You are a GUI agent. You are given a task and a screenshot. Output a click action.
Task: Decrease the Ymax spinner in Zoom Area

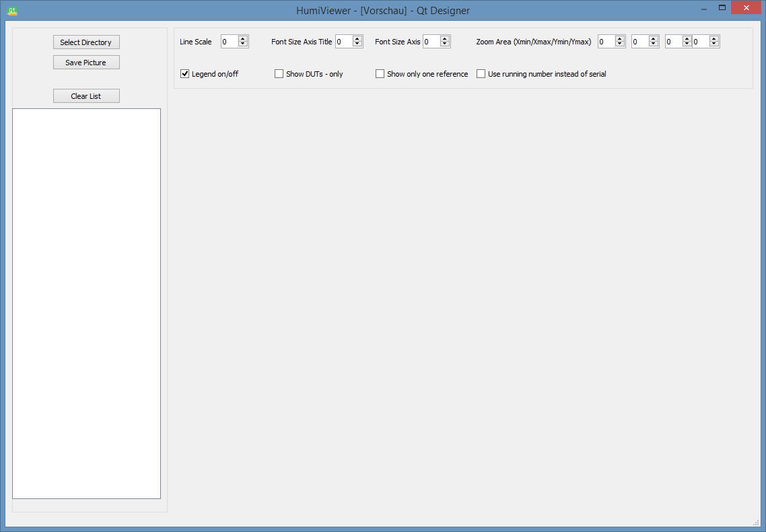tap(714, 44)
